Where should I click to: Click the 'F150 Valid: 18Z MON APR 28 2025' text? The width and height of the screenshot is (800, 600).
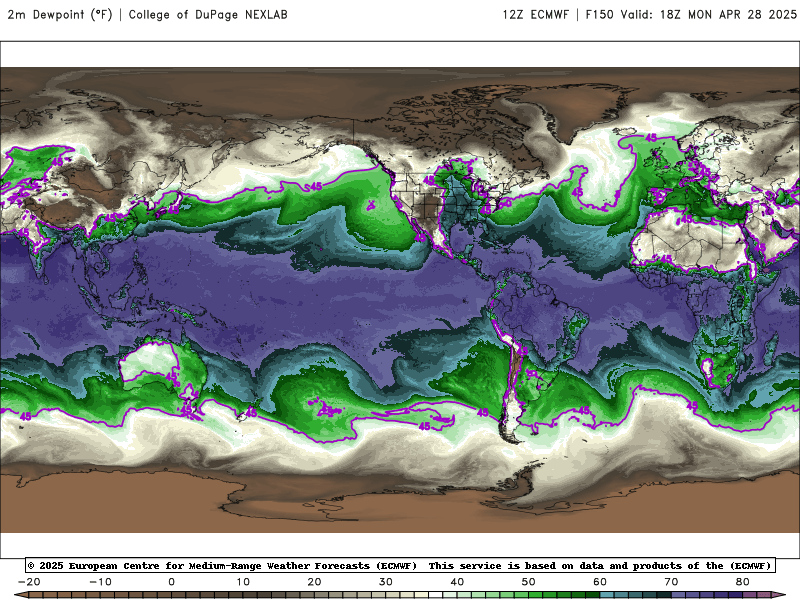691,14
